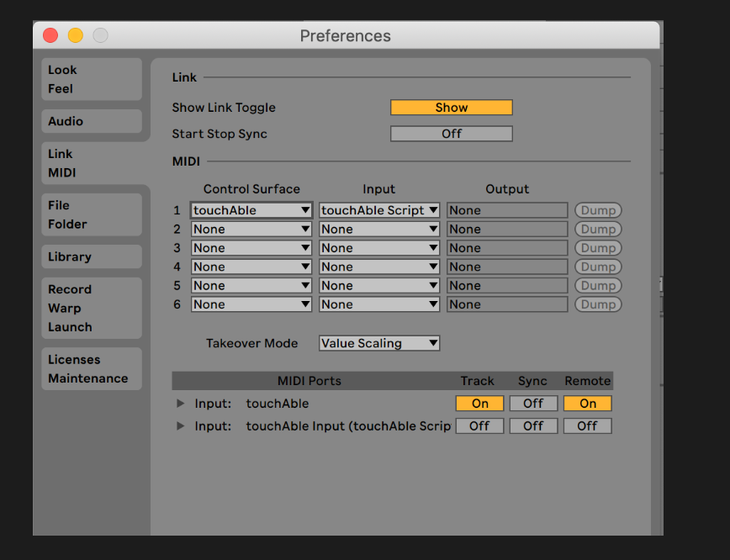Enable Track for touchAble Input Script port
The width and height of the screenshot is (730, 560).
[x=479, y=426]
